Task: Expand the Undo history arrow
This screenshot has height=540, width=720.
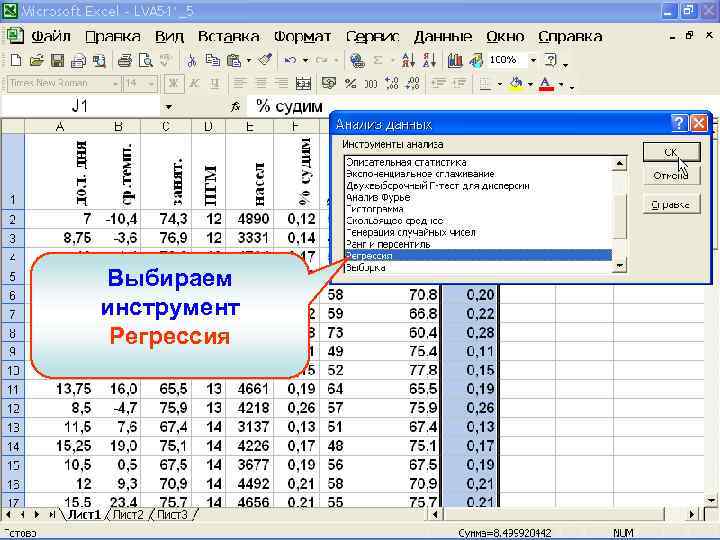Action: pyautogui.click(x=305, y=60)
